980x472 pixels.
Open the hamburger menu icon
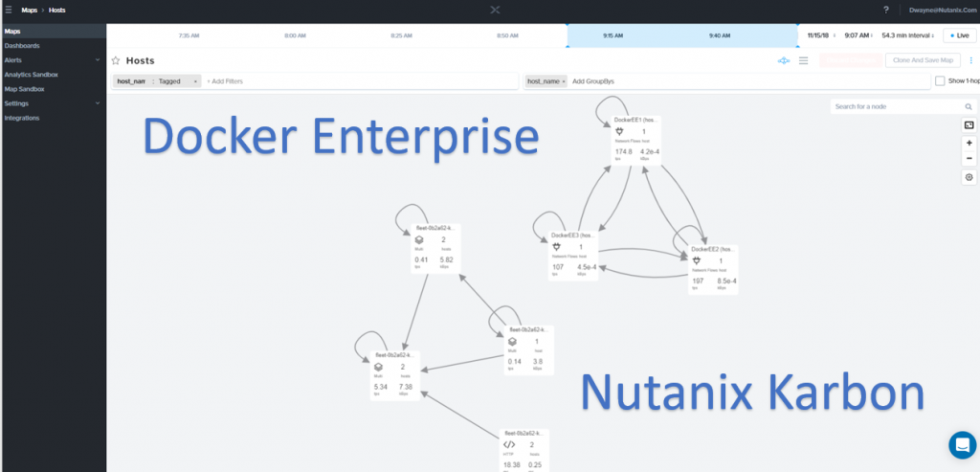coord(8,10)
